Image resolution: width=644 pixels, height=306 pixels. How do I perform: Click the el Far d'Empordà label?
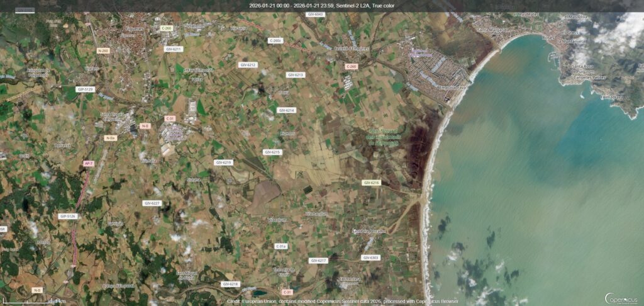[x=198, y=70]
